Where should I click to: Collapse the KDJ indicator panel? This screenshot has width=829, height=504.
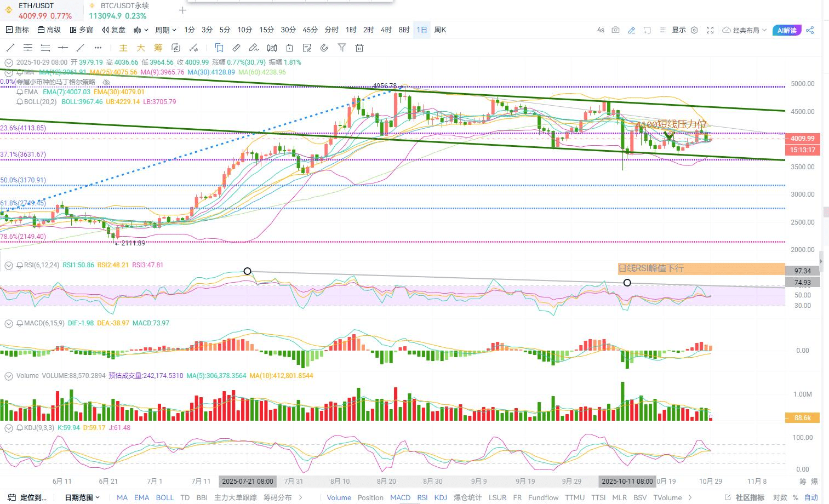click(x=9, y=428)
